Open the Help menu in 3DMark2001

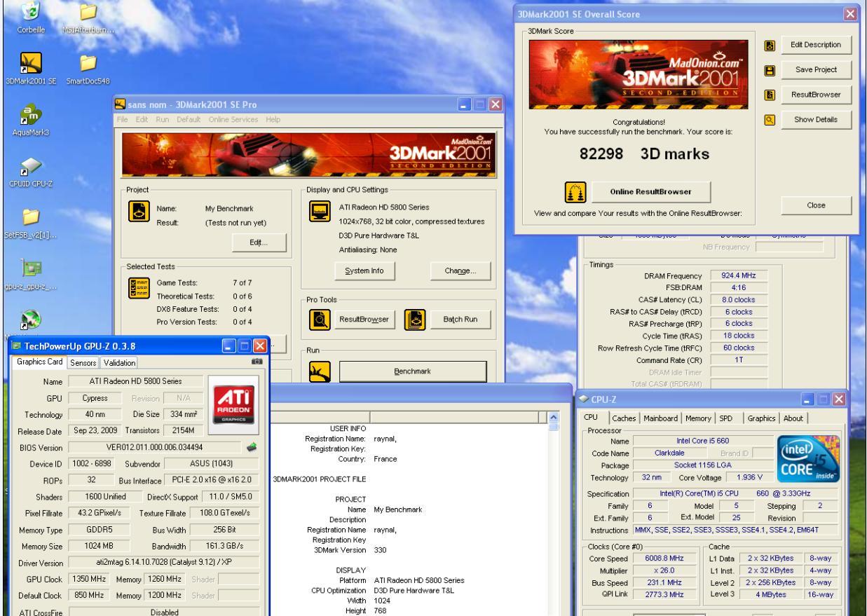pyautogui.click(x=273, y=120)
